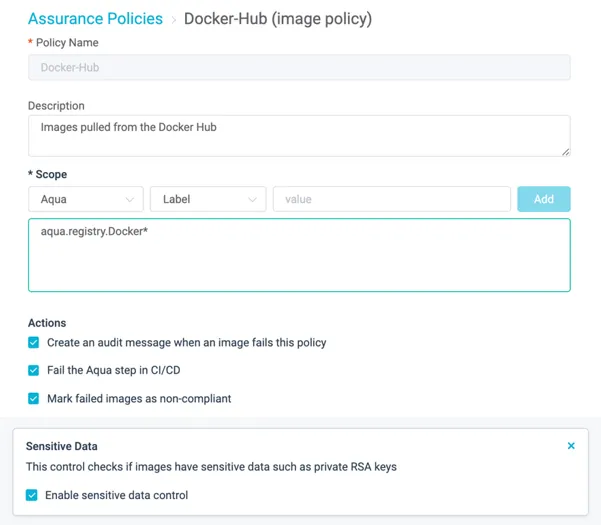
Task: Click the description textarea resize grip
Action: tap(566, 152)
